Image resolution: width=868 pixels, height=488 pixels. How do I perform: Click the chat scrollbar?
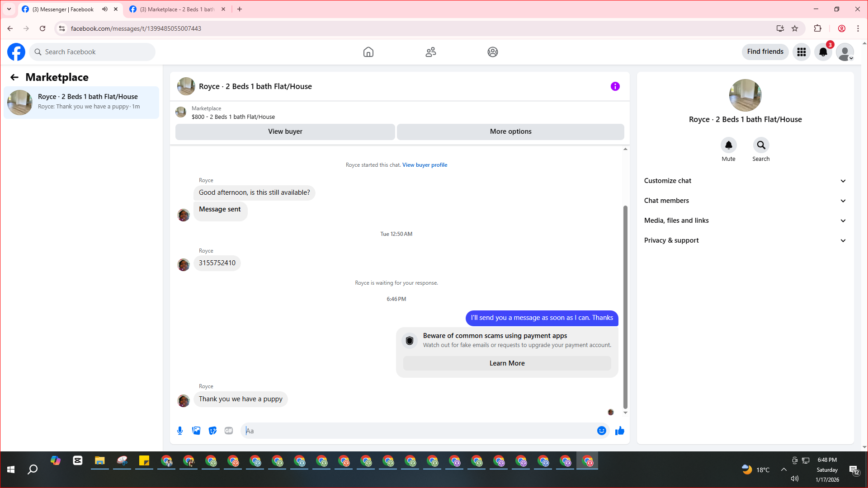pyautogui.click(x=625, y=307)
